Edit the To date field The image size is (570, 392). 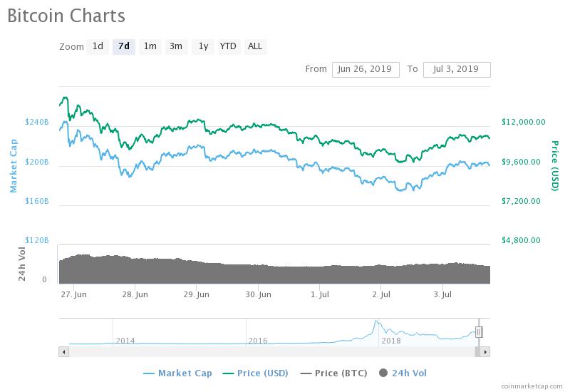[457, 69]
